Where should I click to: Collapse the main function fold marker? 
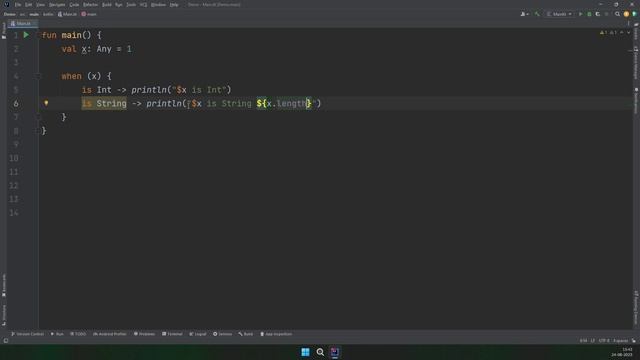(39, 35)
